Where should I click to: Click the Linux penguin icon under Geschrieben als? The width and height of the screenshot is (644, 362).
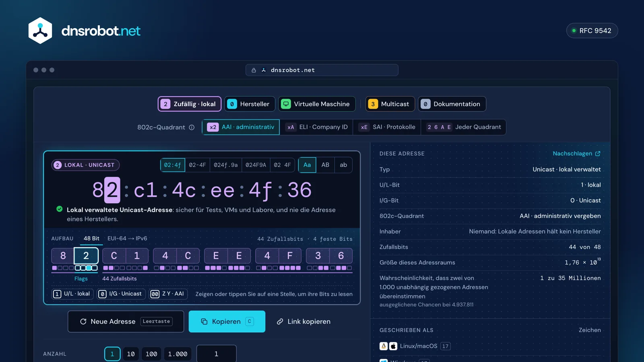pos(384,346)
